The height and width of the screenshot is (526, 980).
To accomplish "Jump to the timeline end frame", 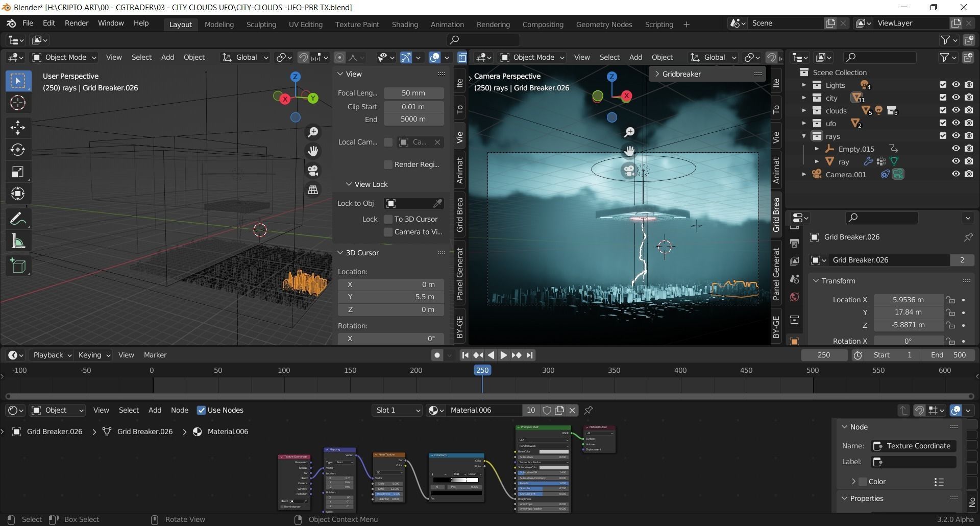I will 530,355.
